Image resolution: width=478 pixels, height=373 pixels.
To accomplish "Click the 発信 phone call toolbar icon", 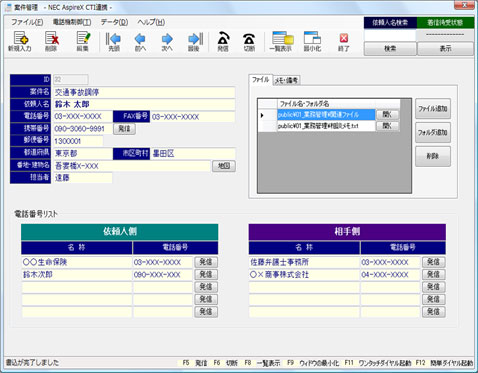I will [223, 41].
